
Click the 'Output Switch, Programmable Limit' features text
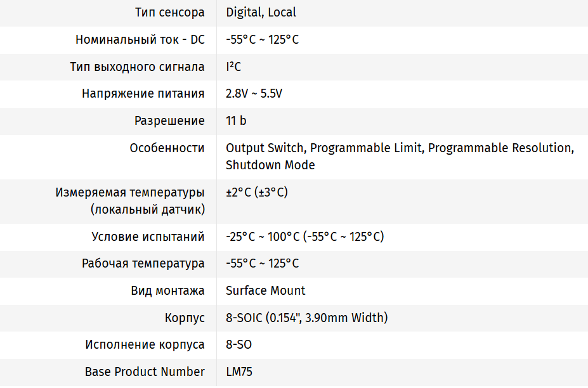point(323,148)
